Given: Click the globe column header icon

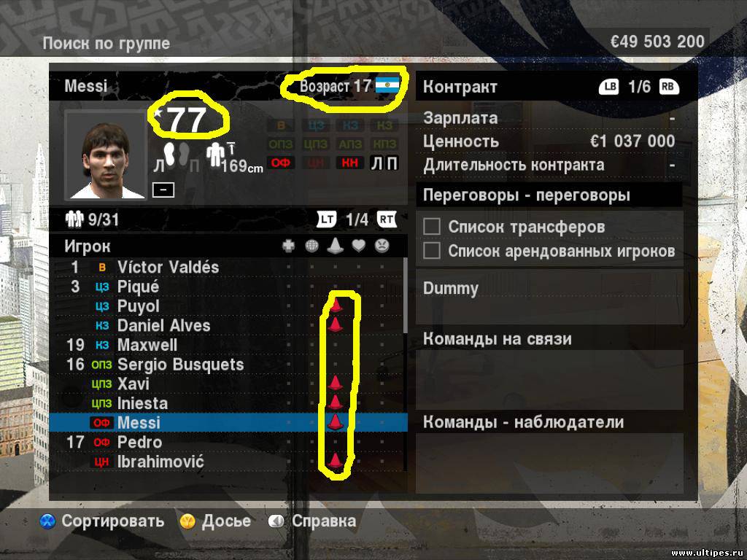Looking at the screenshot, I should point(311,246).
